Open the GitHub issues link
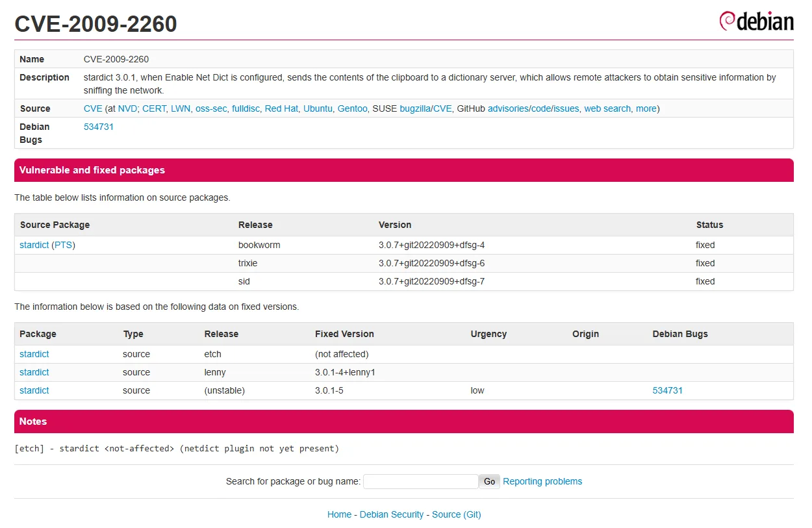 click(x=566, y=108)
